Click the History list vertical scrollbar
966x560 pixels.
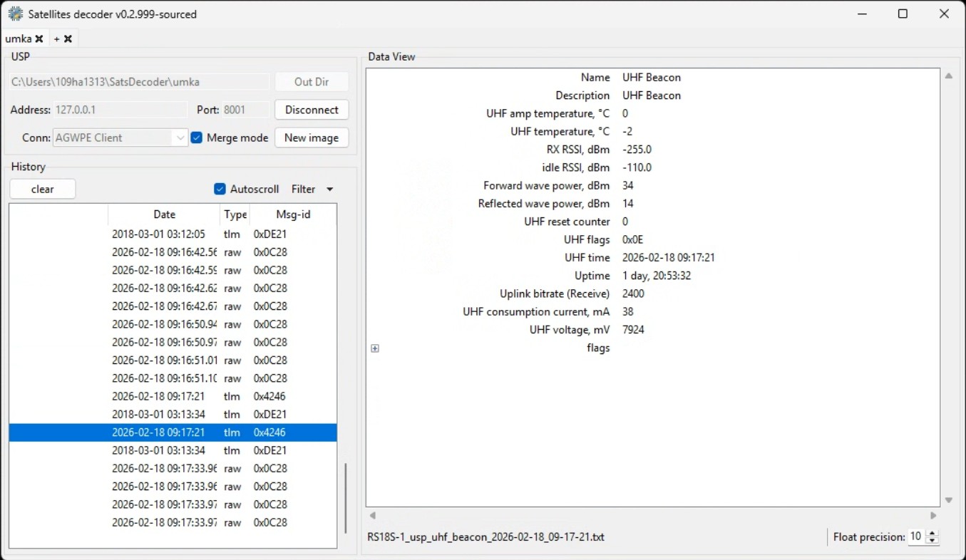(346, 499)
